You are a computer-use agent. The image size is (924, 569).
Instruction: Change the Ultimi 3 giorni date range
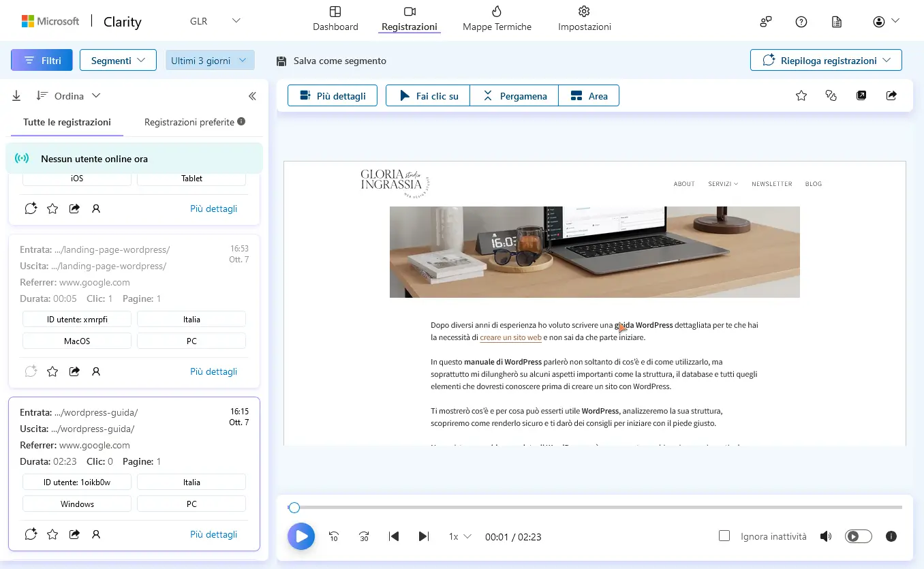click(210, 60)
